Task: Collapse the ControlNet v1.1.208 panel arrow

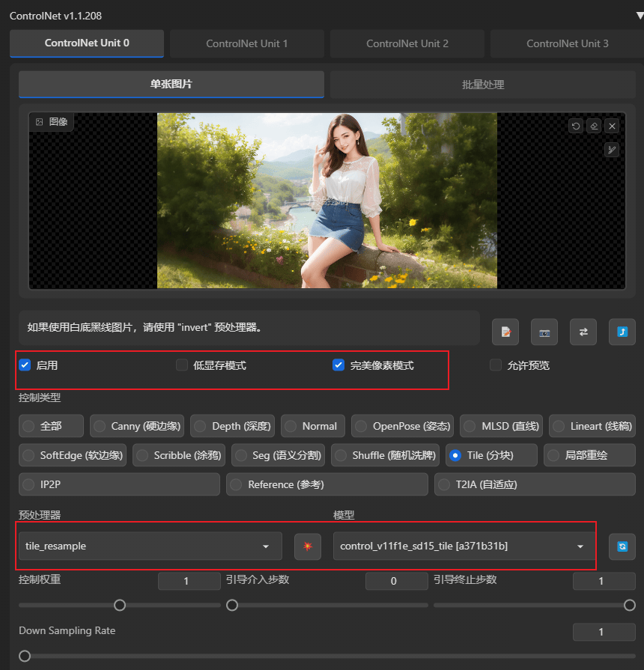Action: 640,16
